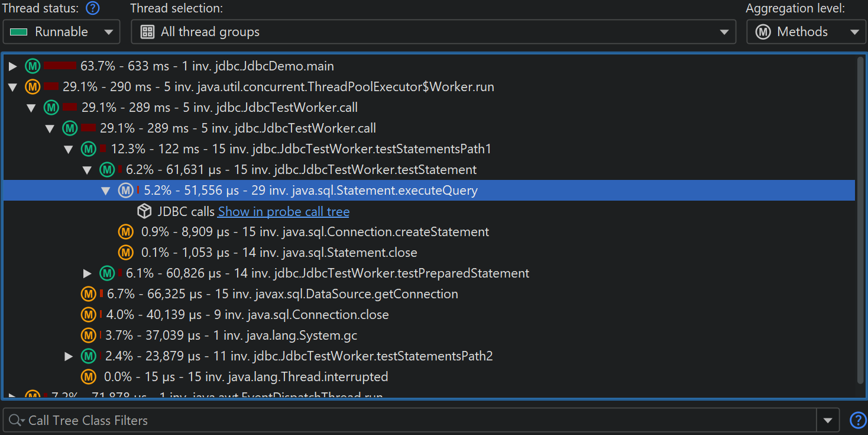This screenshot has width=868, height=435.
Task: Open the All thread groups dropdown
Action: [x=433, y=32]
